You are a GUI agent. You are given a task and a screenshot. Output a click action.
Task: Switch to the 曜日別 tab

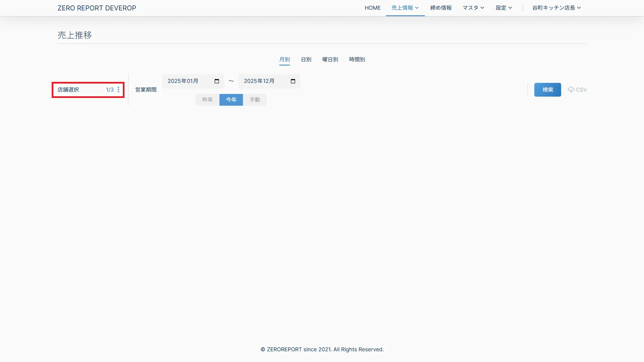[x=330, y=59]
